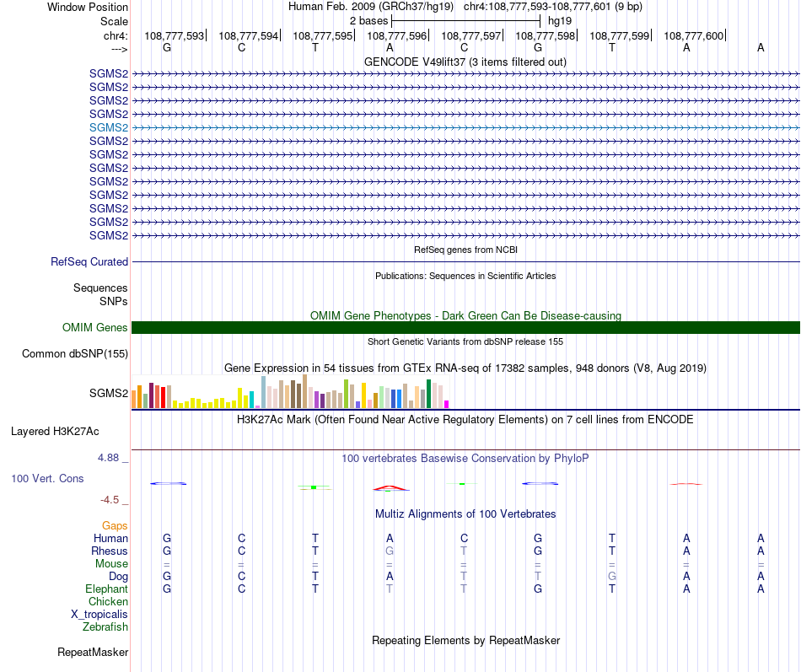The height and width of the screenshot is (672, 801).
Task: Select the OMIM Genes track label
Action: 94,327
